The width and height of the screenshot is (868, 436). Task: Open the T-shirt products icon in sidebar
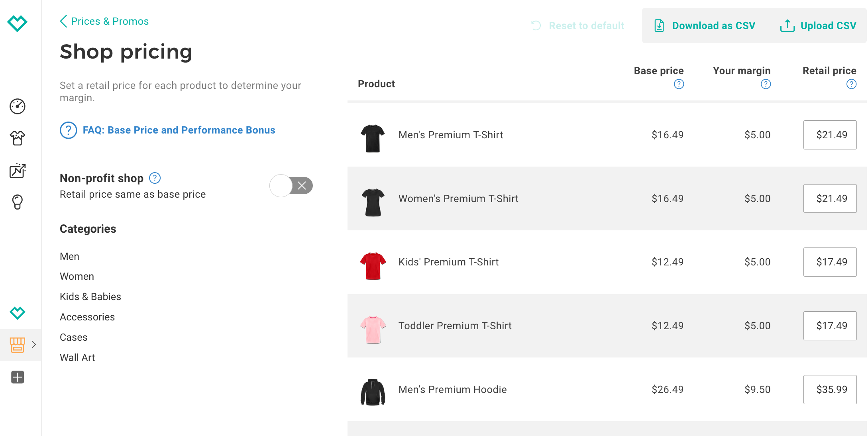18,138
